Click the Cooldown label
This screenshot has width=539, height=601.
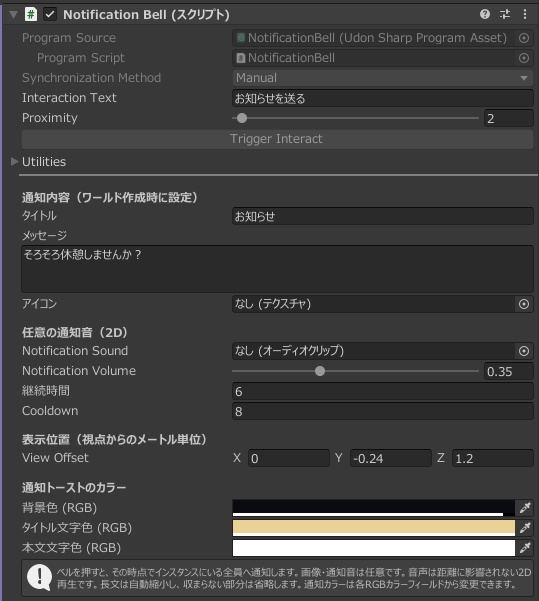tap(50, 411)
